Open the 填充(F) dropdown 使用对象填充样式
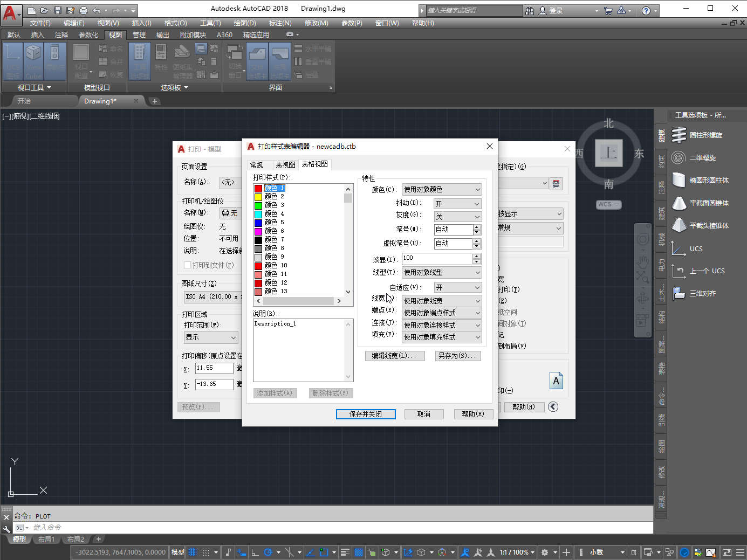The height and width of the screenshot is (560, 747). (x=442, y=337)
